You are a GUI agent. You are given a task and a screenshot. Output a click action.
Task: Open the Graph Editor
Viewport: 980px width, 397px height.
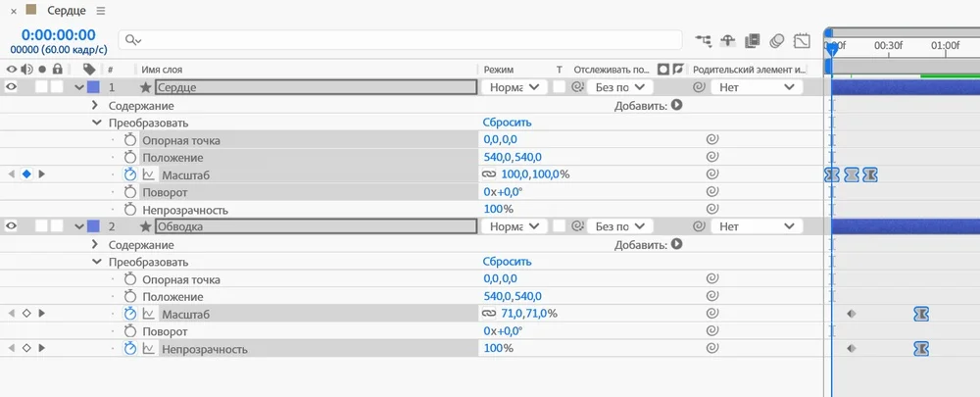(x=803, y=41)
